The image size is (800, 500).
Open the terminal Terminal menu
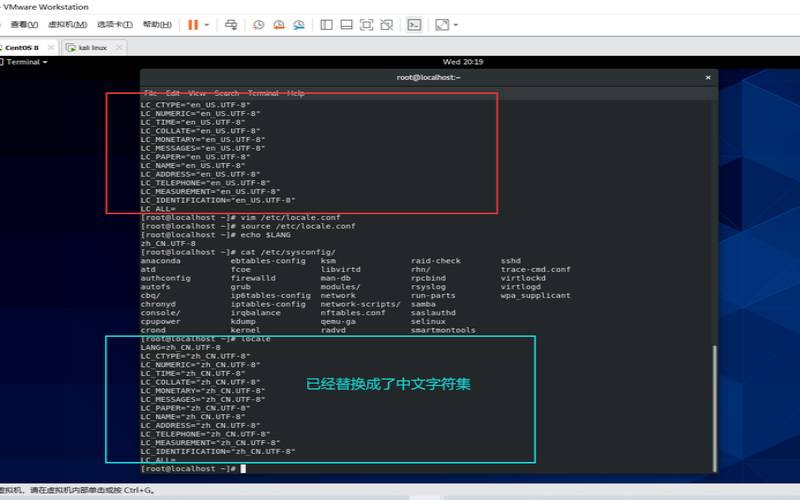click(263, 93)
